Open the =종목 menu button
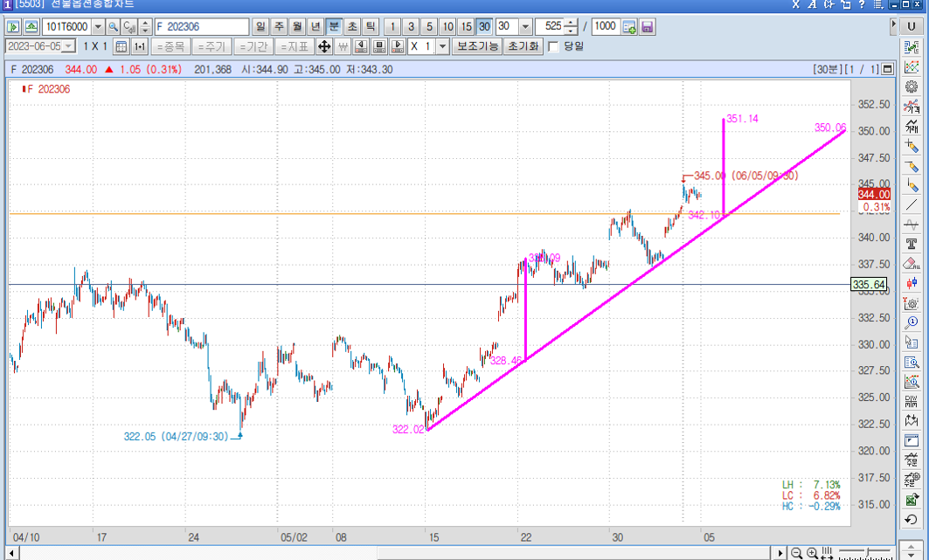929x560 pixels. pos(170,46)
